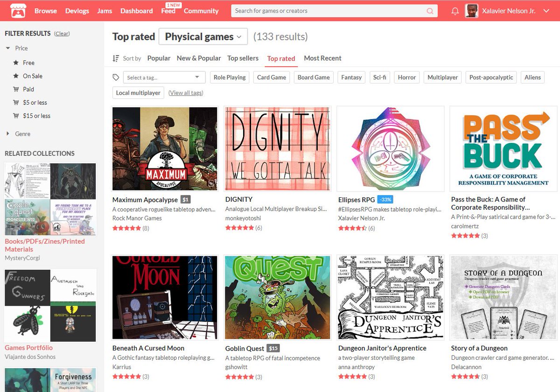This screenshot has height=392, width=560.
Task: Filter by $5 or less
Action: tap(35, 102)
